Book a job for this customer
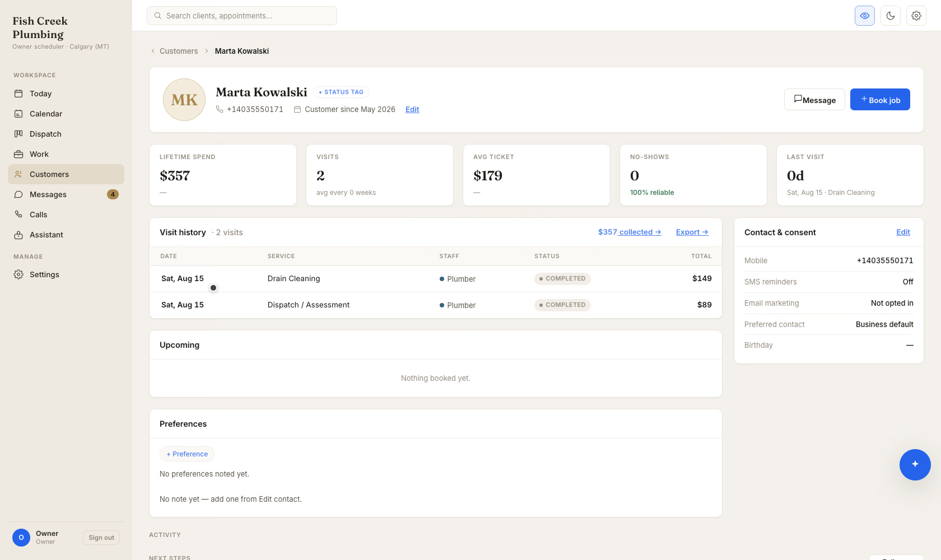Image resolution: width=941 pixels, height=560 pixels. click(x=880, y=100)
